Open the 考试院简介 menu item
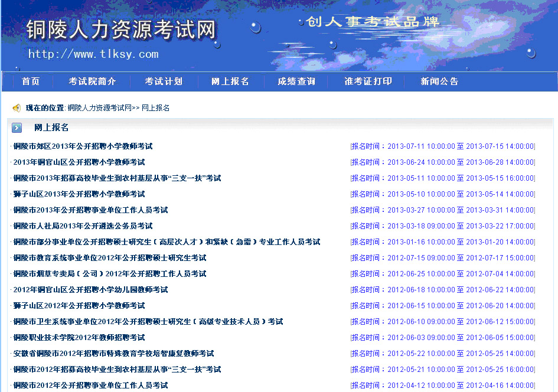558x392 pixels. point(93,81)
